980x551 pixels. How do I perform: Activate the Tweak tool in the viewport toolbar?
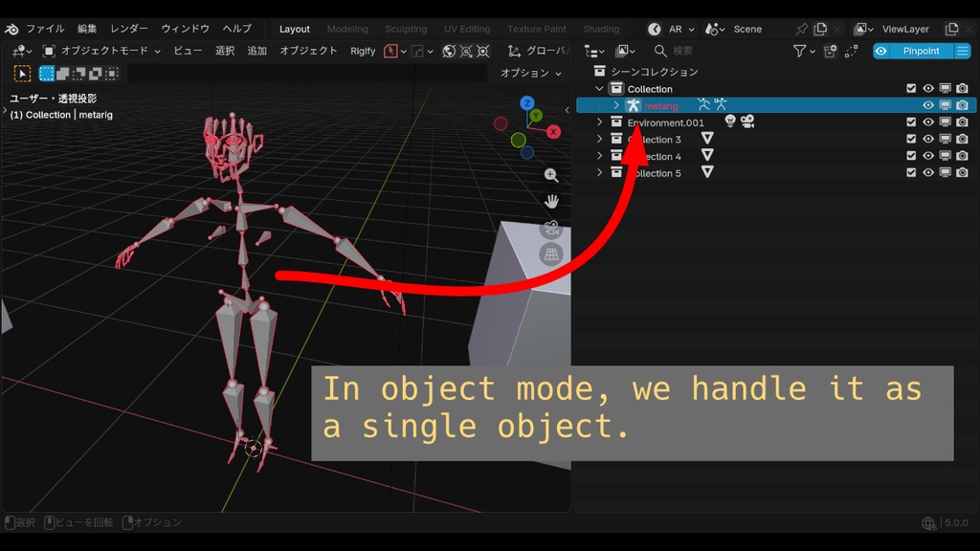point(21,73)
